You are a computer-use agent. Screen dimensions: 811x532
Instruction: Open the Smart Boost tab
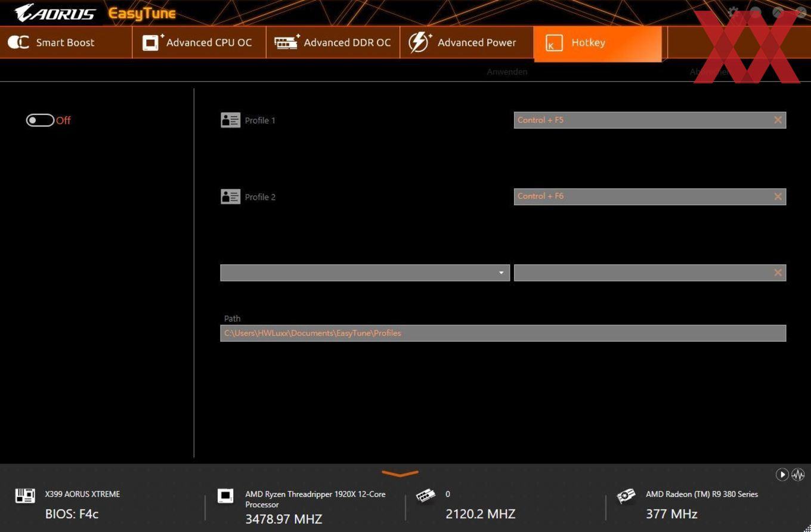[66, 42]
